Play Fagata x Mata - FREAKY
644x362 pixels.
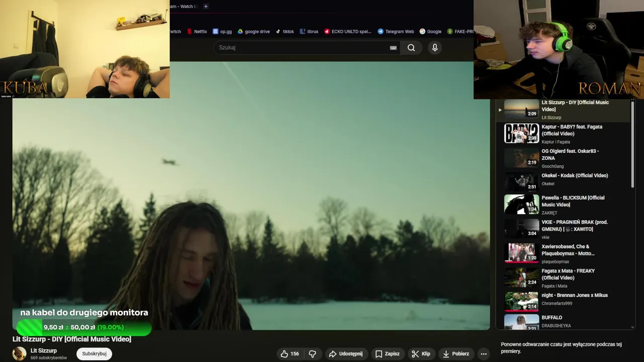(563, 278)
